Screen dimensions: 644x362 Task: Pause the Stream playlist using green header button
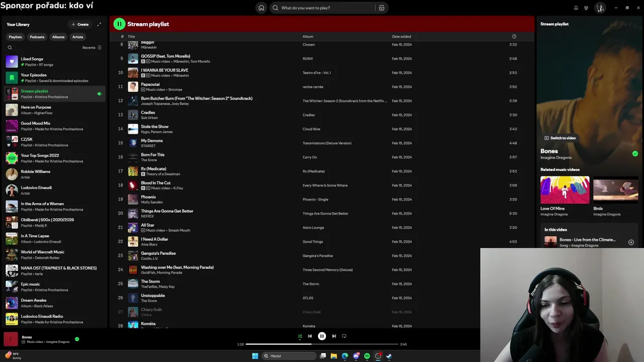tap(119, 24)
